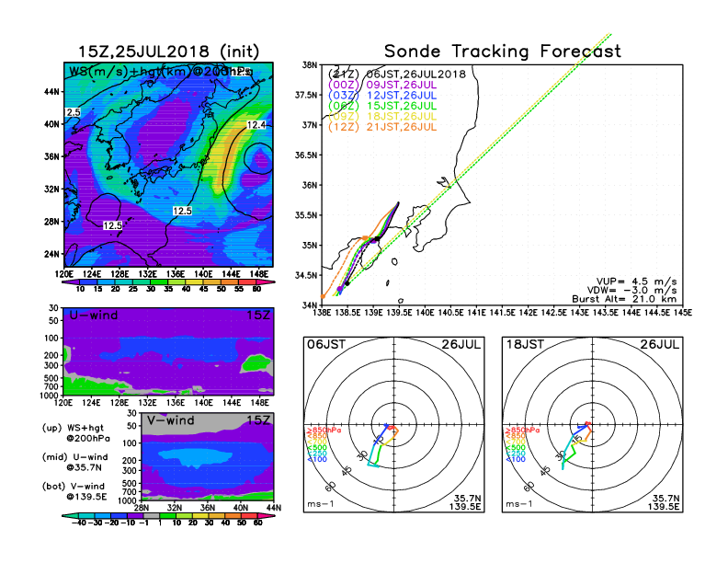728x563 pixels.
Task: Click the '(mid) U-wind @35.7N' caption
Action: tap(75, 462)
